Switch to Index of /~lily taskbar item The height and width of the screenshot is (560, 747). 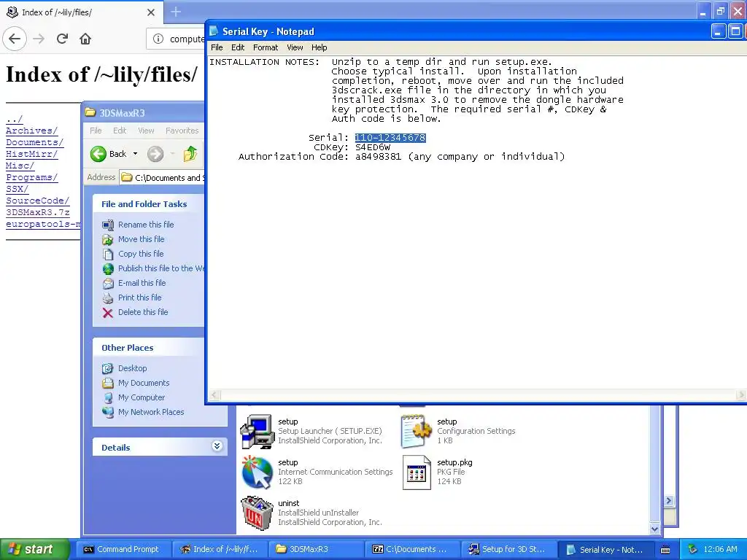(219, 549)
